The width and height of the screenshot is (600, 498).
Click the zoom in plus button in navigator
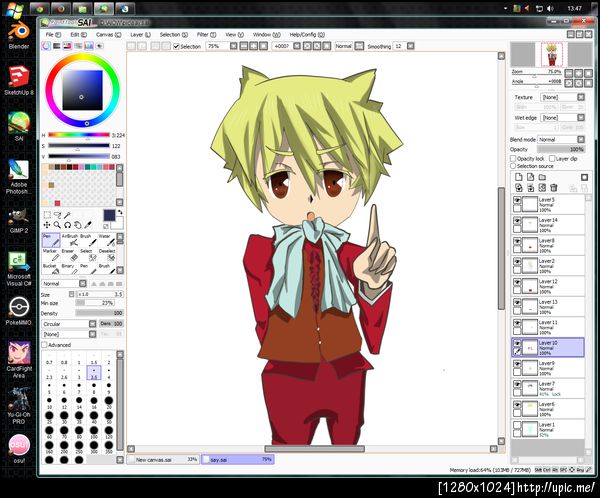579,73
